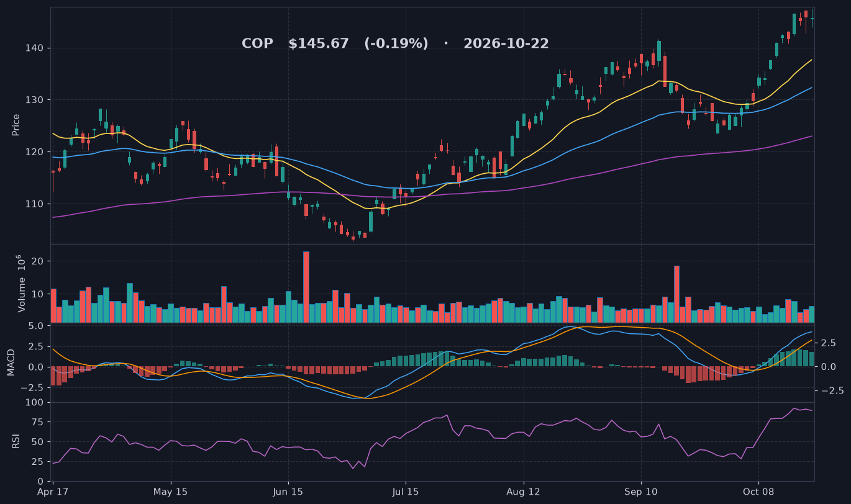Select the 120 Price axis tick label
851x504 pixels.
35,152
